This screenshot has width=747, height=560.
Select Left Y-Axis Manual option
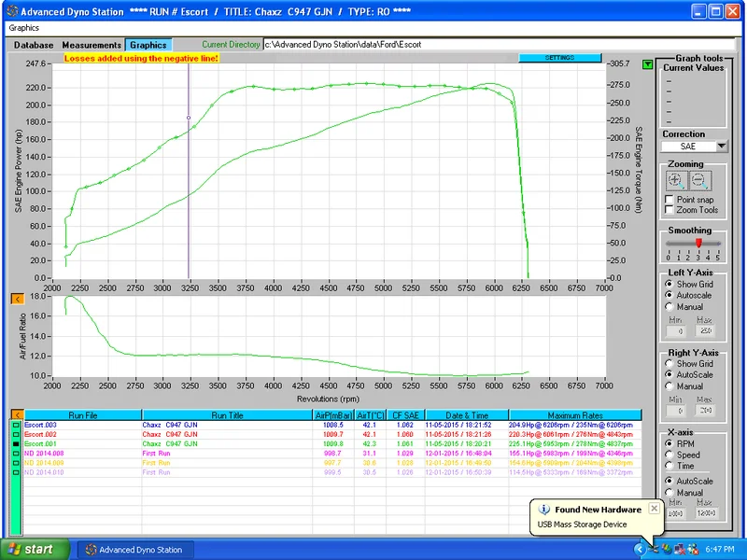669,307
